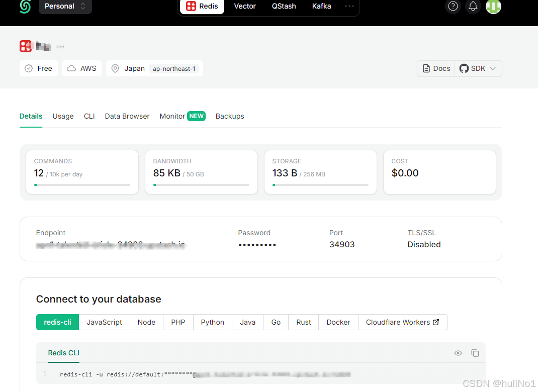The width and height of the screenshot is (538, 392).
Task: Open the notifications bell icon
Action: point(473,6)
